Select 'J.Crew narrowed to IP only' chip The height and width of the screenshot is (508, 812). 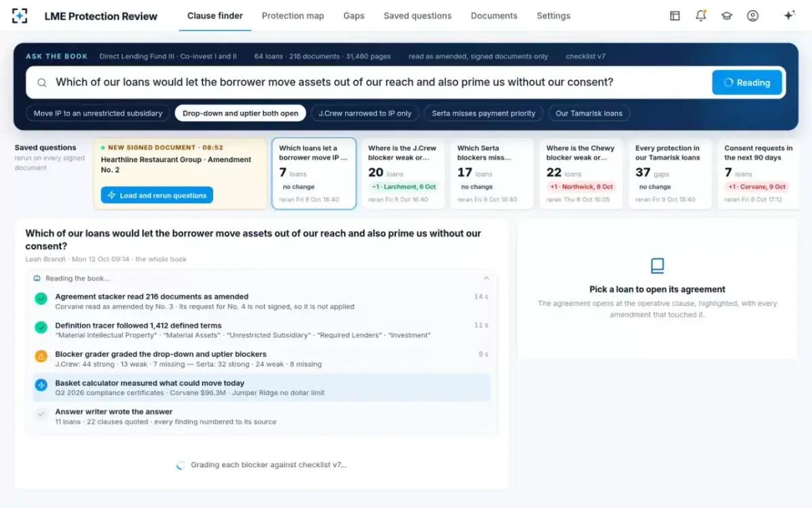(365, 113)
